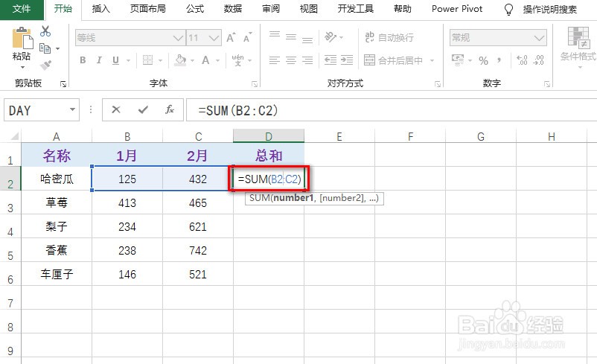Viewport: 597px width, 364px height.
Task: Toggle Underline formatting
Action: pos(115,60)
